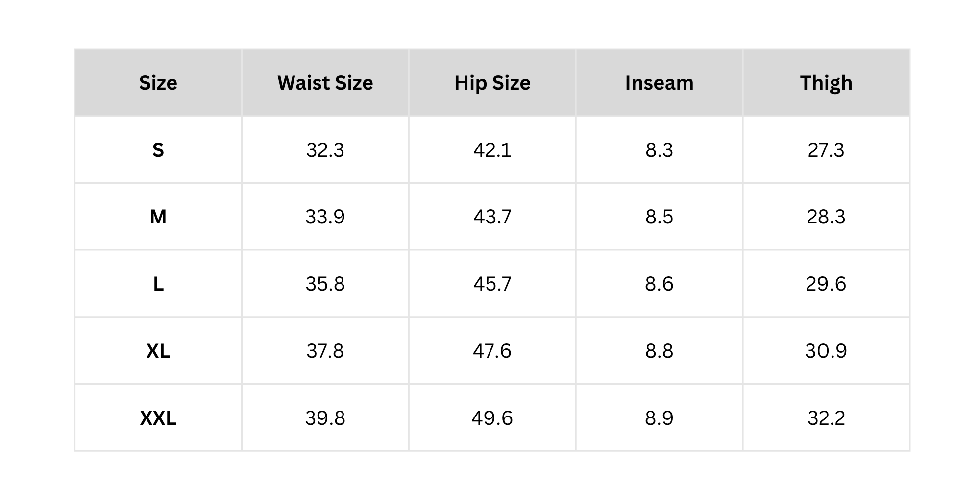Click the L size row label
The width and height of the screenshot is (980, 490).
point(158,284)
